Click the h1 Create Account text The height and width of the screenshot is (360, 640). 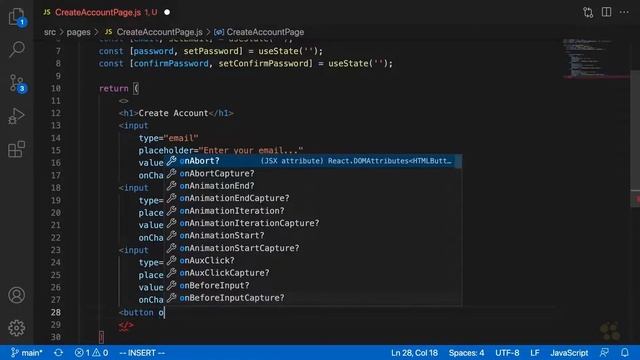(x=173, y=113)
